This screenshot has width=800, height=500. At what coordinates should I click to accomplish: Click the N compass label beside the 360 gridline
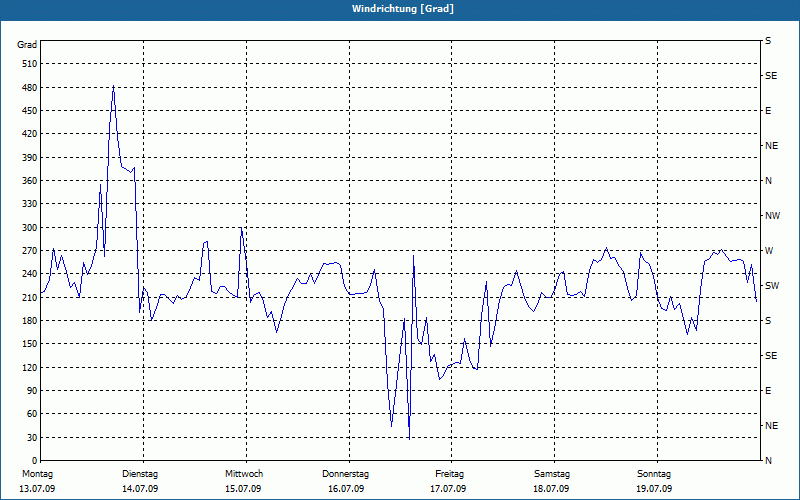coord(768,181)
